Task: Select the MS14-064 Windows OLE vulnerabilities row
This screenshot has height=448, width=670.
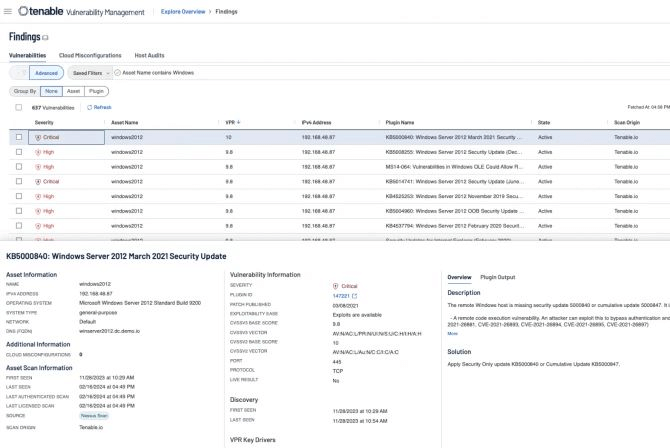Action: point(339,167)
